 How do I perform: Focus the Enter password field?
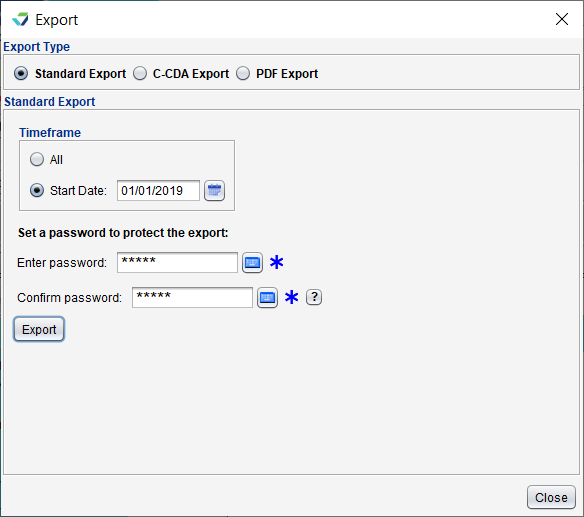coord(177,263)
